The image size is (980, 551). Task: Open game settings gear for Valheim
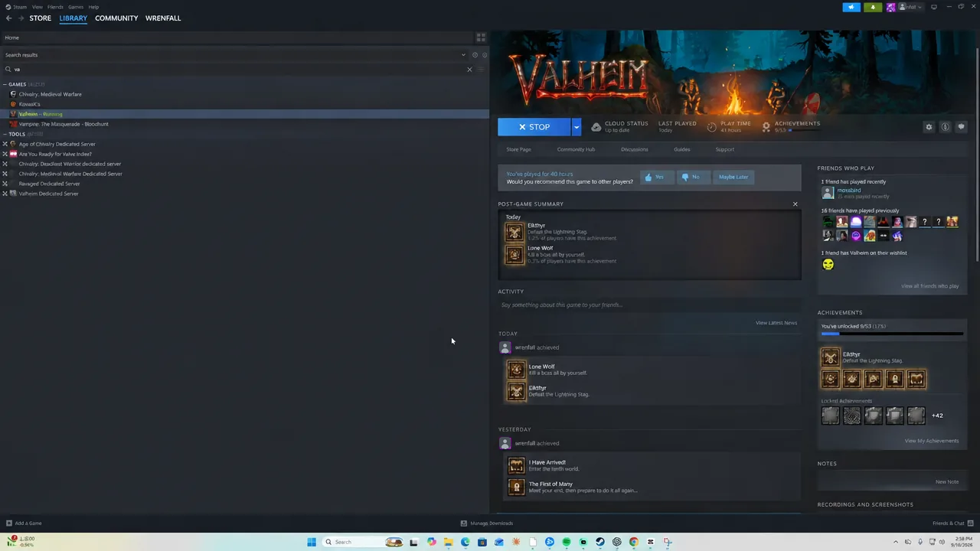point(929,127)
